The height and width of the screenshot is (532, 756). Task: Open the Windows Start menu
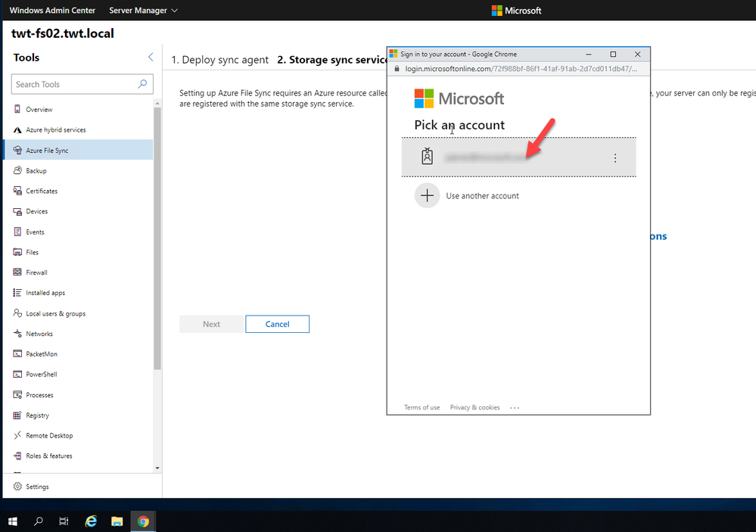(x=13, y=521)
